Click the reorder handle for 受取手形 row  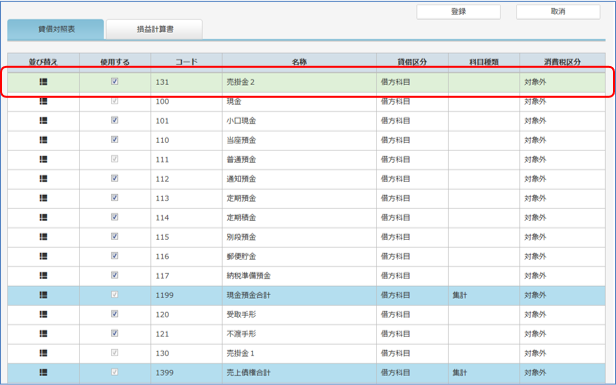pos(43,314)
